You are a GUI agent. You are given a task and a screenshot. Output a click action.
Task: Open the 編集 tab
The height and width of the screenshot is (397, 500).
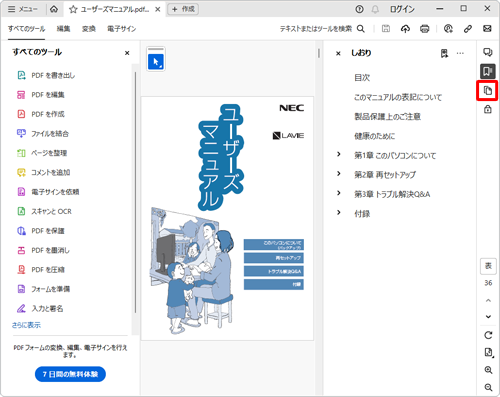point(63,29)
